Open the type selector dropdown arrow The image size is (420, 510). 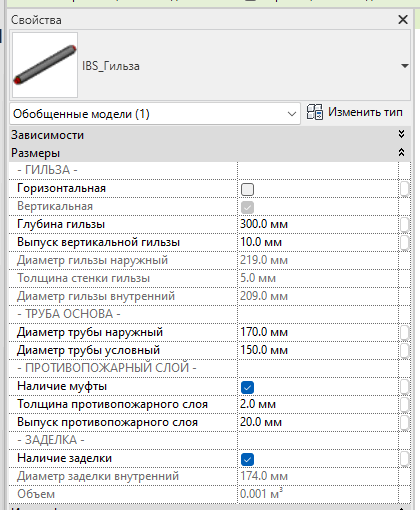point(405,66)
